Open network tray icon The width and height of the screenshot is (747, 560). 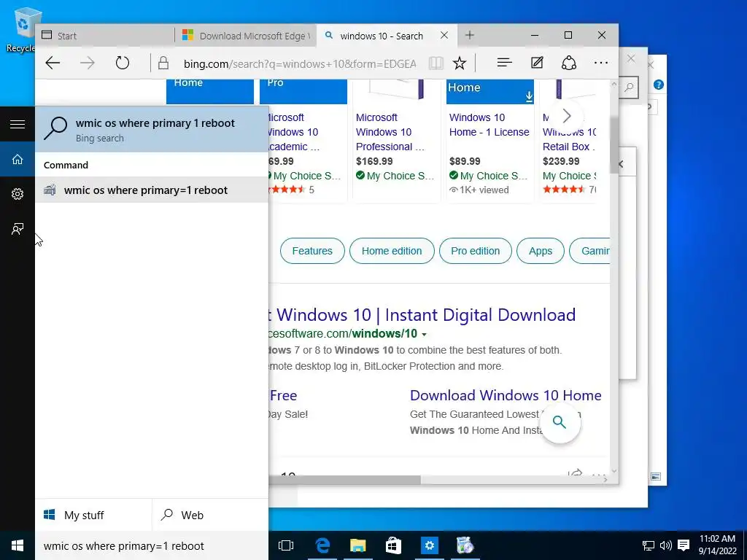pyautogui.click(x=649, y=545)
